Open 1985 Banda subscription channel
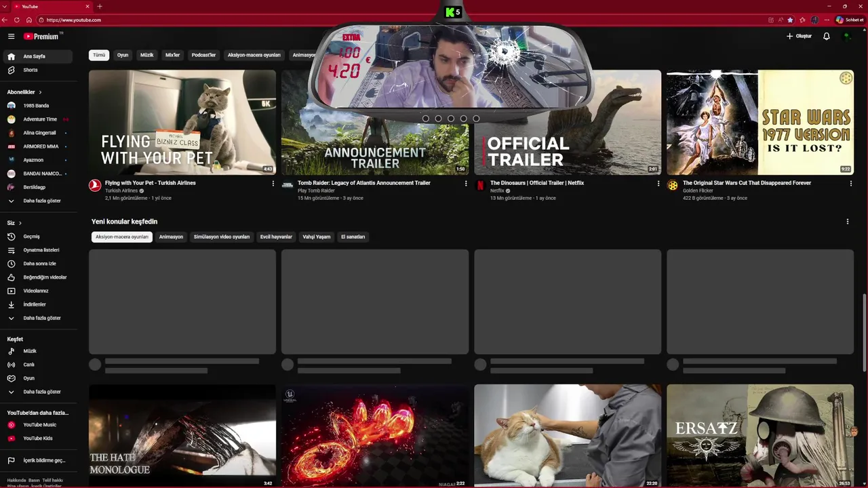Screen dimensions: 868x488 pos(37,106)
